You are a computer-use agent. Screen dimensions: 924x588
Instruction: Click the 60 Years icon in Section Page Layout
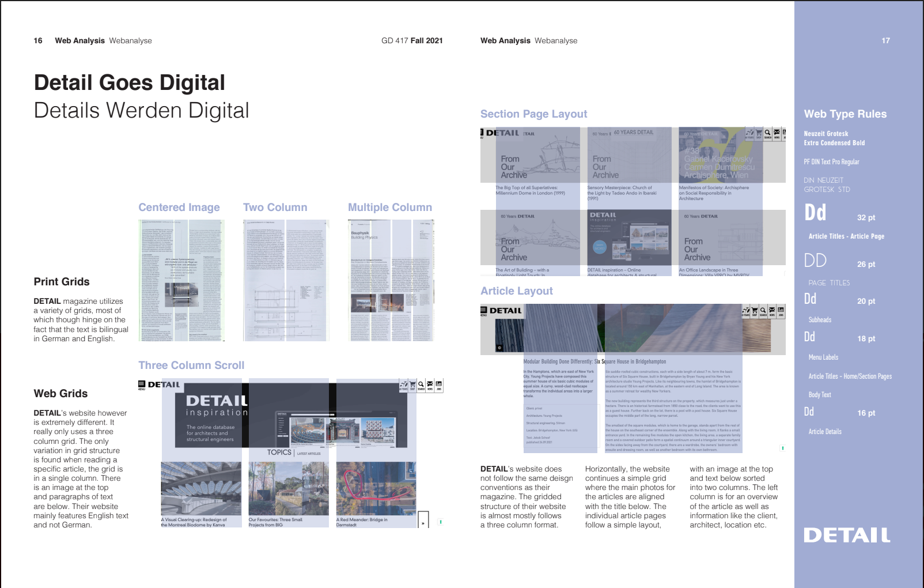point(749,134)
